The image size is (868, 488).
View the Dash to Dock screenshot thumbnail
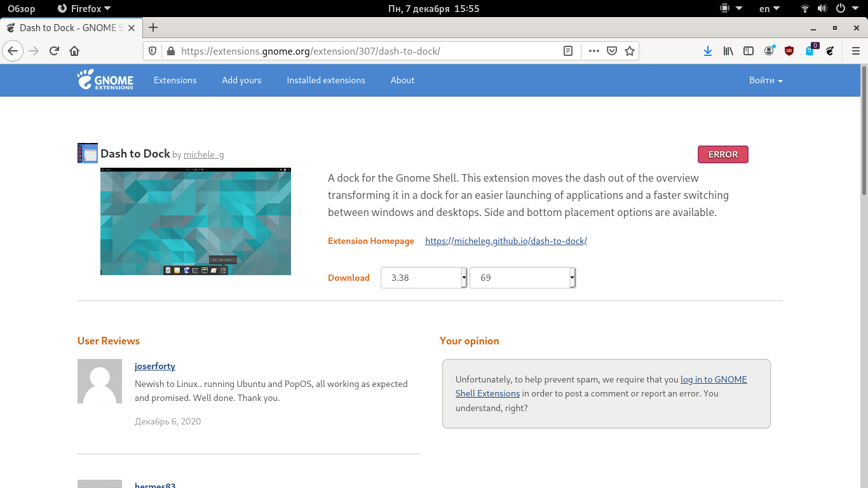coord(196,221)
